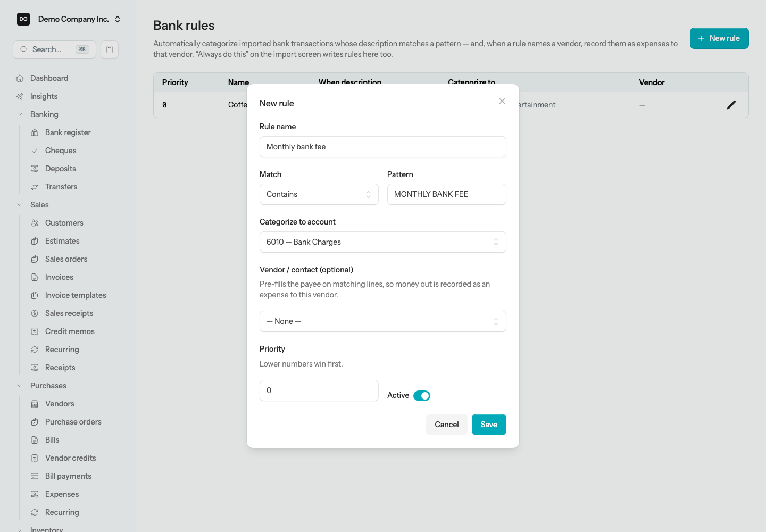Screen dimensions: 766x532
Task: Open the Match type Contains dropdown
Action: pos(319,194)
